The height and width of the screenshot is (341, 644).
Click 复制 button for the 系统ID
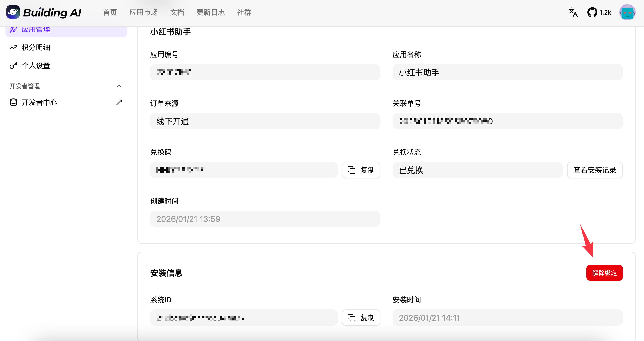point(361,318)
